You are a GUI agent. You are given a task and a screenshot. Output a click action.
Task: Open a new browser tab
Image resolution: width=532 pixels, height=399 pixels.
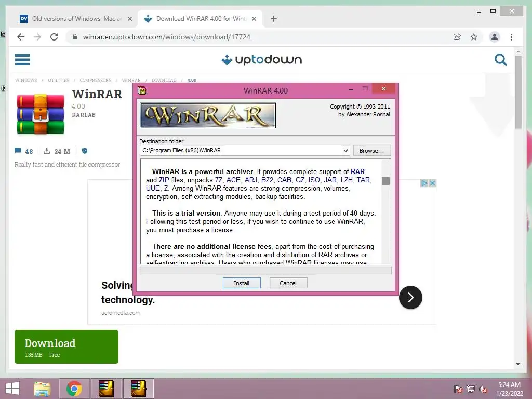274,19
